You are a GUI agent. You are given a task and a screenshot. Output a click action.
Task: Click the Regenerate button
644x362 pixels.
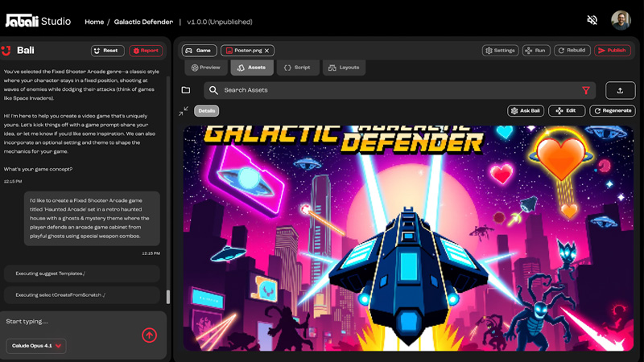point(612,111)
